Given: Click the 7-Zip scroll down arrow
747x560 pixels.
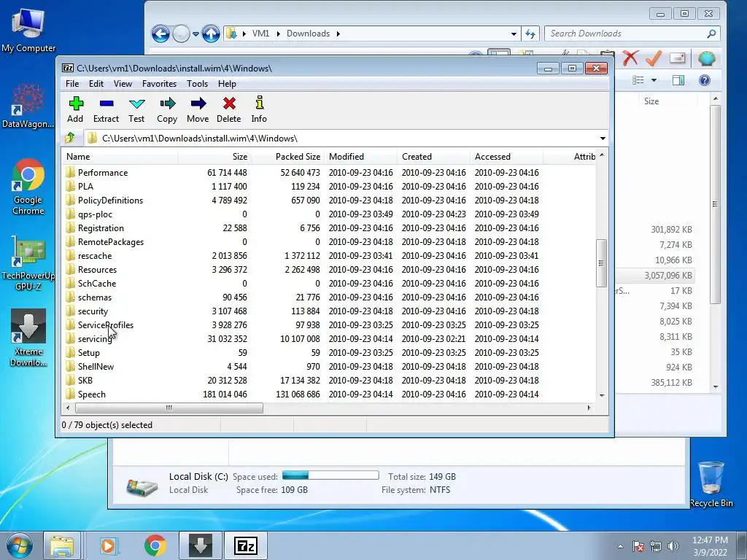Looking at the screenshot, I should click(x=602, y=396).
